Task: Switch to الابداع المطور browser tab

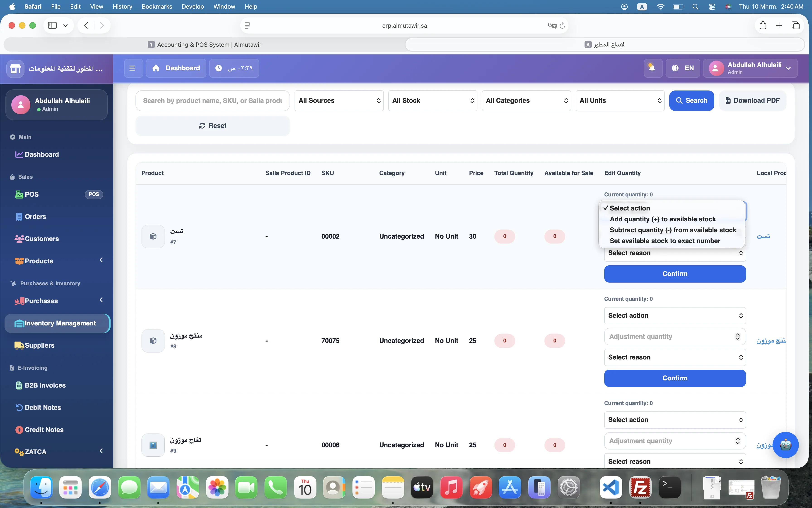Action: tap(605, 45)
